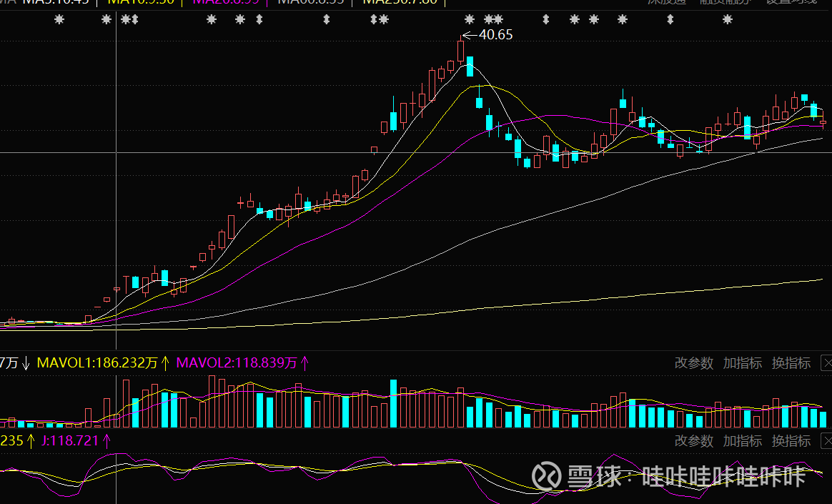Click 加指标 in the volume panel
Viewport: 832px width, 504px height.
[x=742, y=363]
